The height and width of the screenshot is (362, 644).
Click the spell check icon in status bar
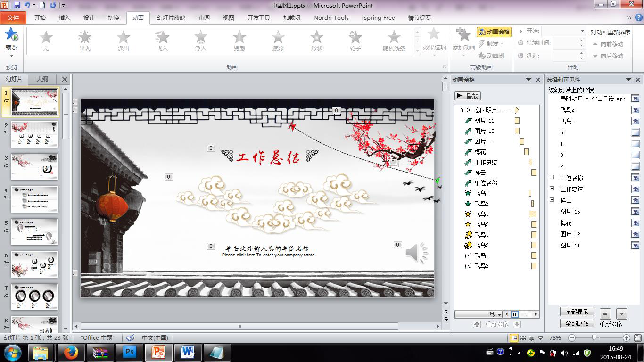pyautogui.click(x=131, y=337)
